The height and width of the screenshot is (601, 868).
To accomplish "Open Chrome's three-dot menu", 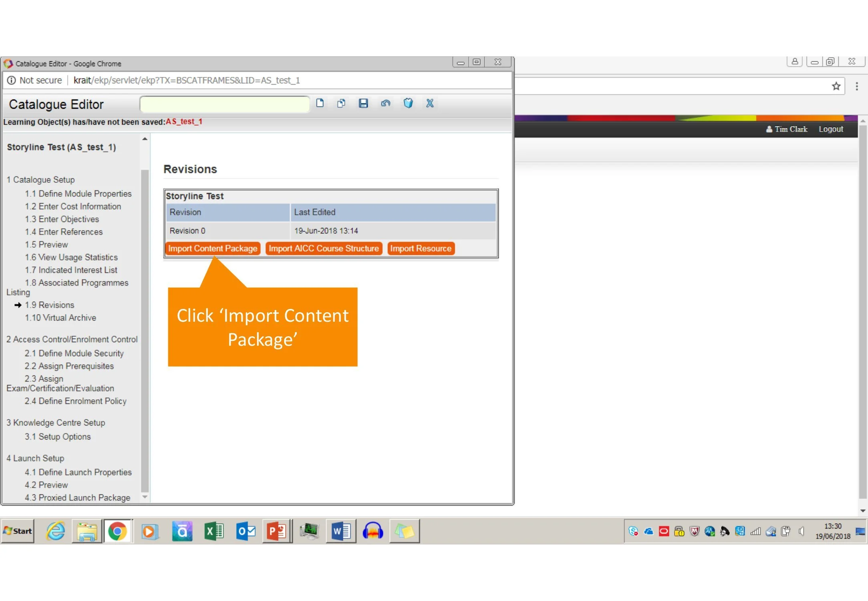I will [857, 86].
